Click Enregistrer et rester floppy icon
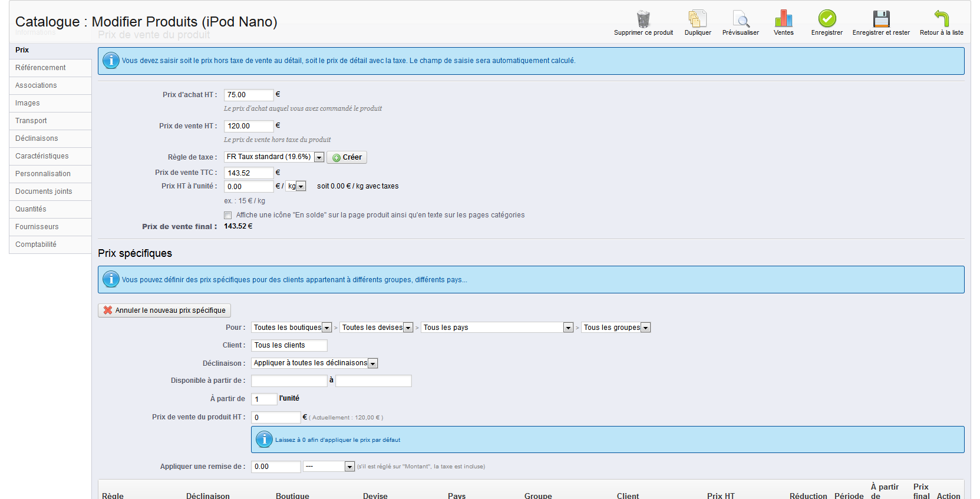980x499 pixels. click(881, 19)
